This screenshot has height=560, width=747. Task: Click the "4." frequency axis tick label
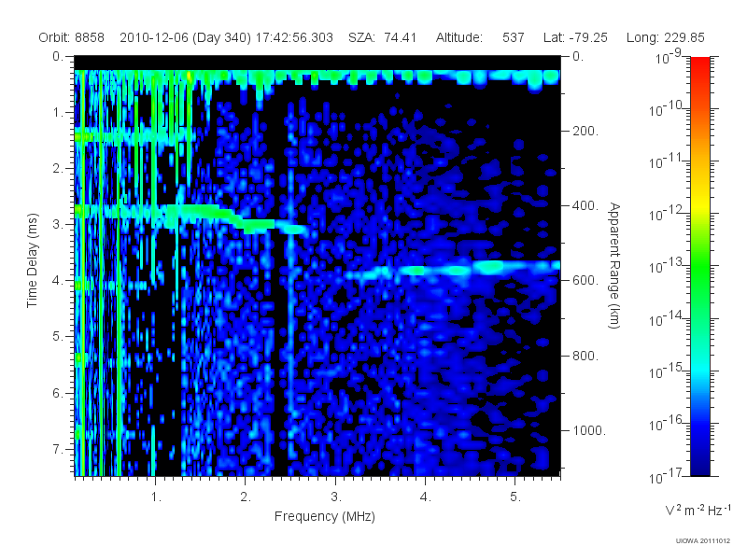click(426, 497)
